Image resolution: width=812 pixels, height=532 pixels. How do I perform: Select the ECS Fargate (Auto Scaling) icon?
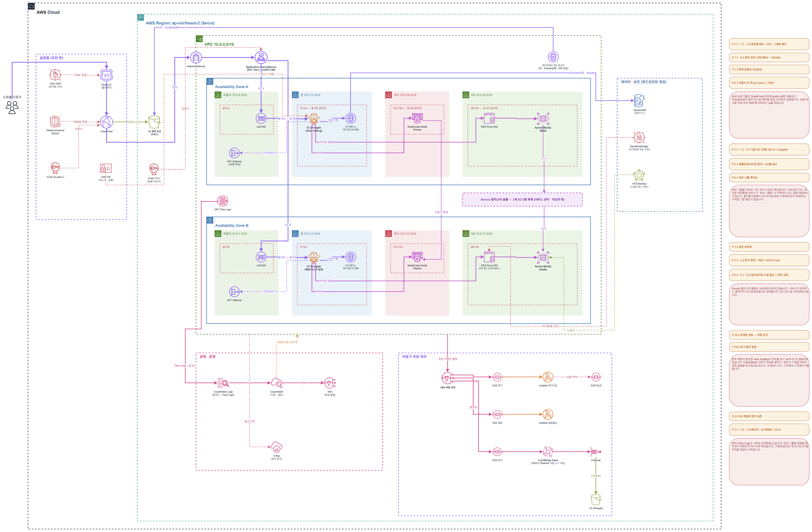pyautogui.click(x=314, y=118)
